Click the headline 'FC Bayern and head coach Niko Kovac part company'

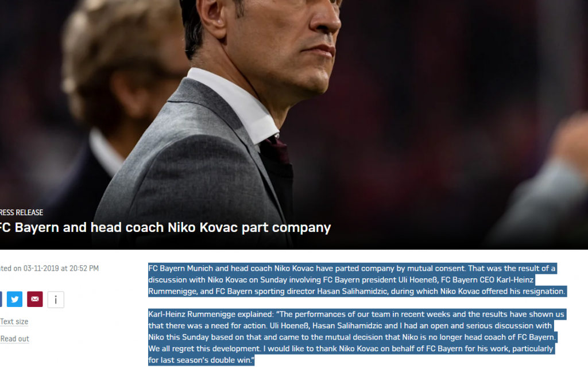point(165,227)
